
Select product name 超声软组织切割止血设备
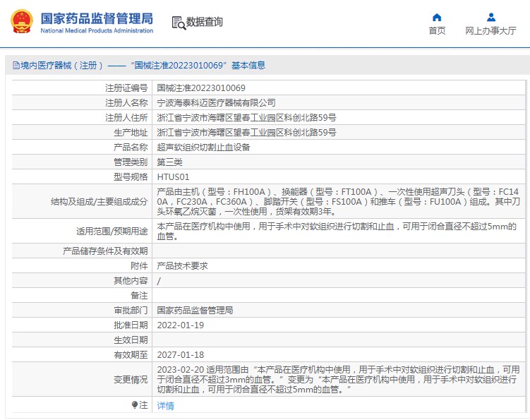coord(203,148)
